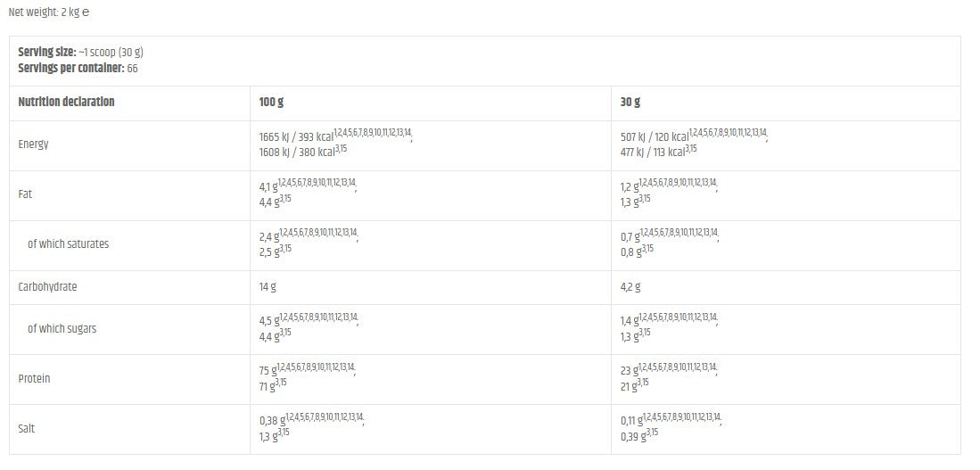Click the 'Carbohydrate' row label
This screenshot has width=980, height=470.
[47, 287]
